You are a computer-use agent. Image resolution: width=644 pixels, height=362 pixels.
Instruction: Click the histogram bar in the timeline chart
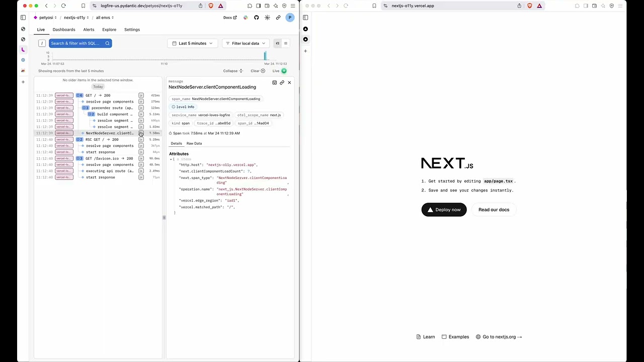[266, 55]
